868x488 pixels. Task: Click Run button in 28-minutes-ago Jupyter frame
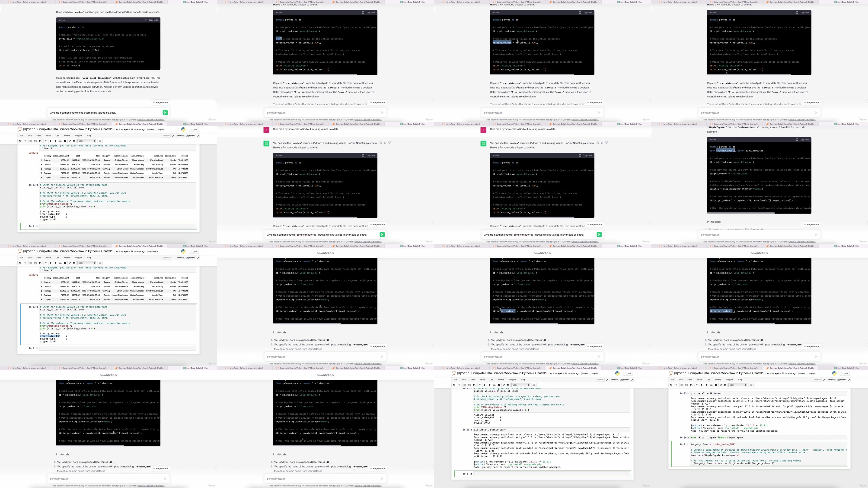click(x=58, y=263)
